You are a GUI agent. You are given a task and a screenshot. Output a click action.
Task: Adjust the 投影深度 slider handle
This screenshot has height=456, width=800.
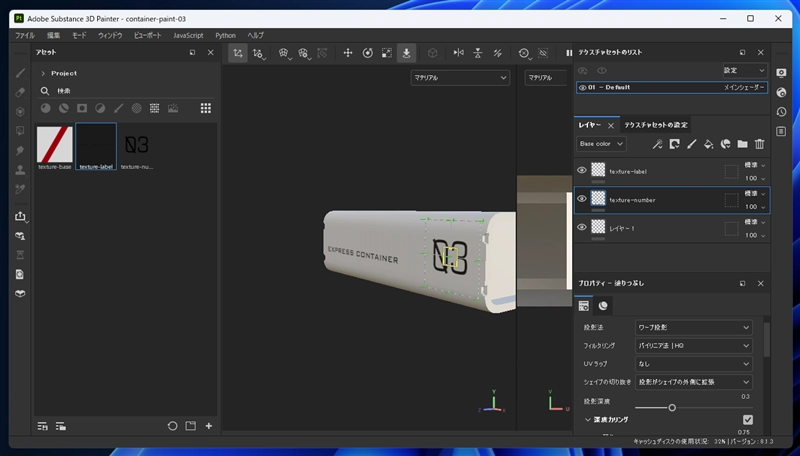672,407
